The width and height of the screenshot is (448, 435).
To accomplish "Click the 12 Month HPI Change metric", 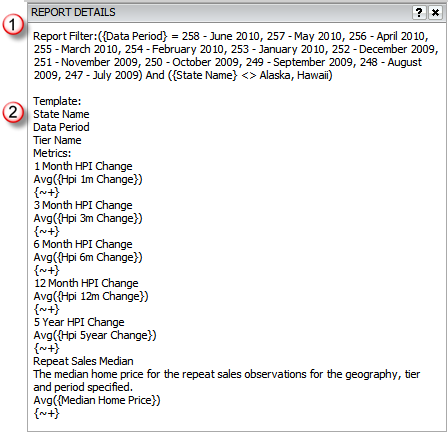I will pos(86,283).
